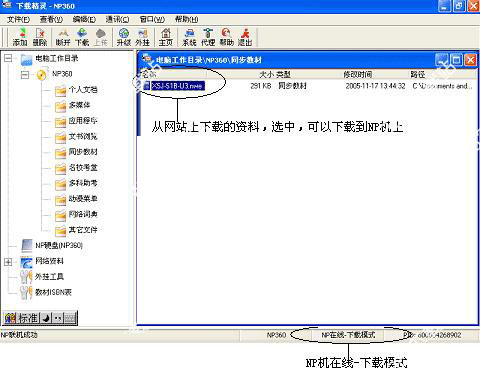482x371 pixels.
Task: Open the 文件(F) menu
Action: (x=19, y=20)
